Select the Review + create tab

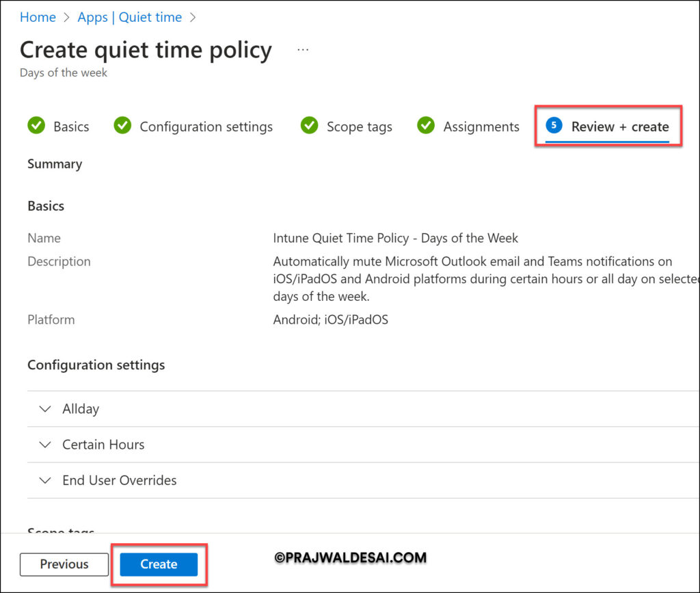(x=608, y=127)
